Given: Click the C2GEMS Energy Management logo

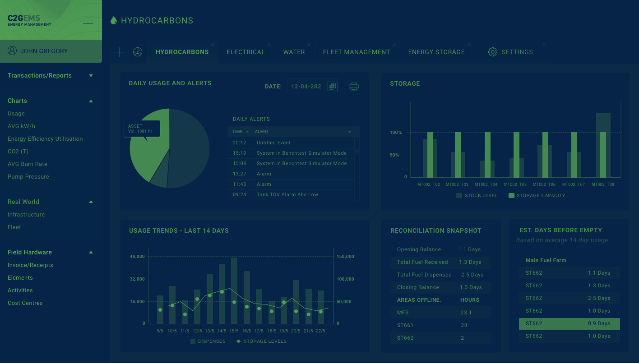Looking at the screenshot, I should click(x=29, y=20).
